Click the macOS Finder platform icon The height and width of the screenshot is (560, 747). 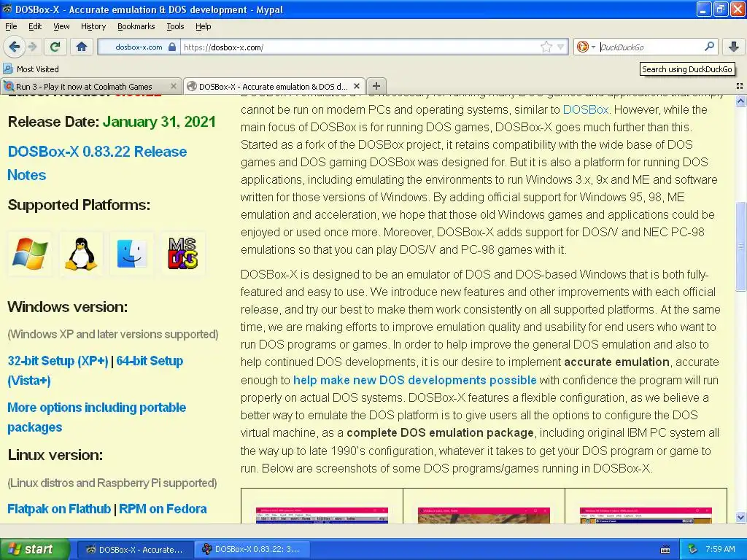click(x=132, y=253)
